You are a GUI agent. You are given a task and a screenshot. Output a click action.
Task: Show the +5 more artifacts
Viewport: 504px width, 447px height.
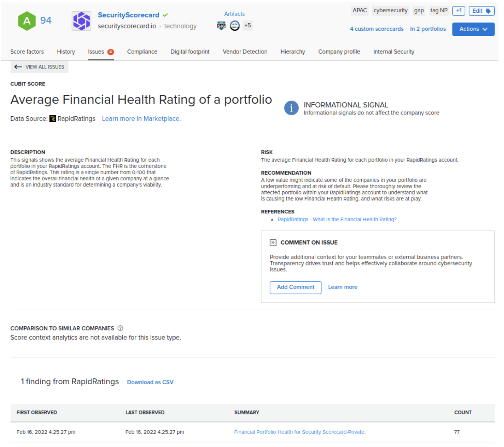coord(248,25)
